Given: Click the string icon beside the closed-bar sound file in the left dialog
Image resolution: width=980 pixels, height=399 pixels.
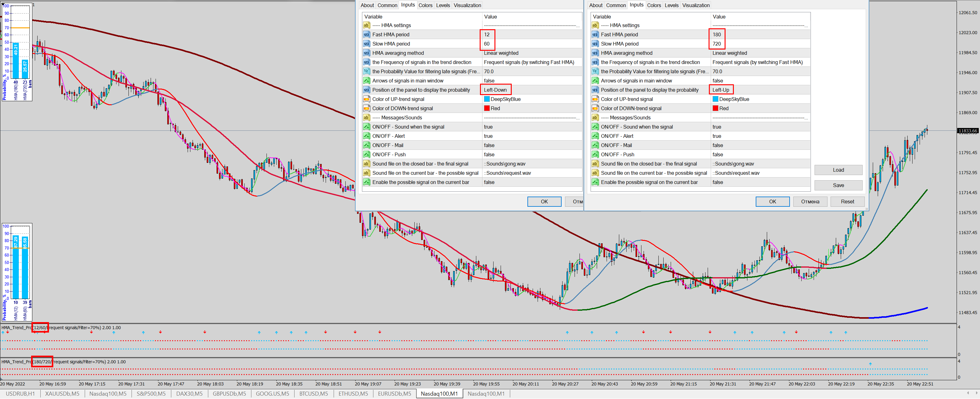Looking at the screenshot, I should [366, 164].
